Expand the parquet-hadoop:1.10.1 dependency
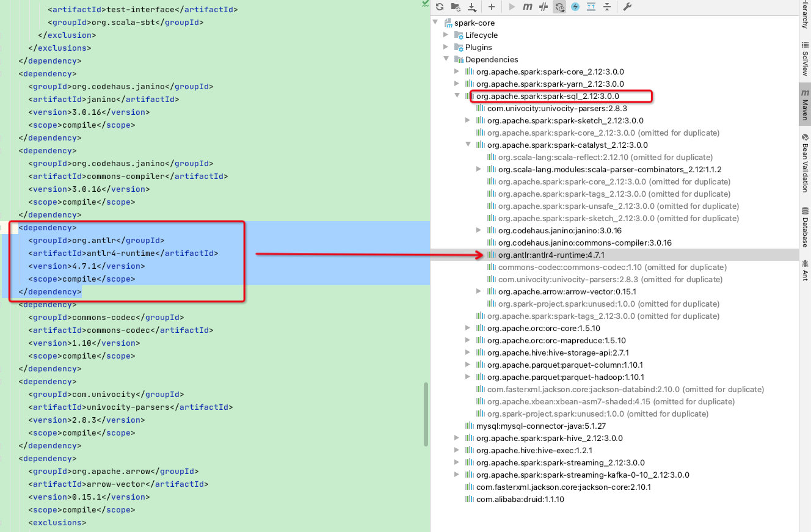Viewport: 811px width, 532px height. click(468, 377)
